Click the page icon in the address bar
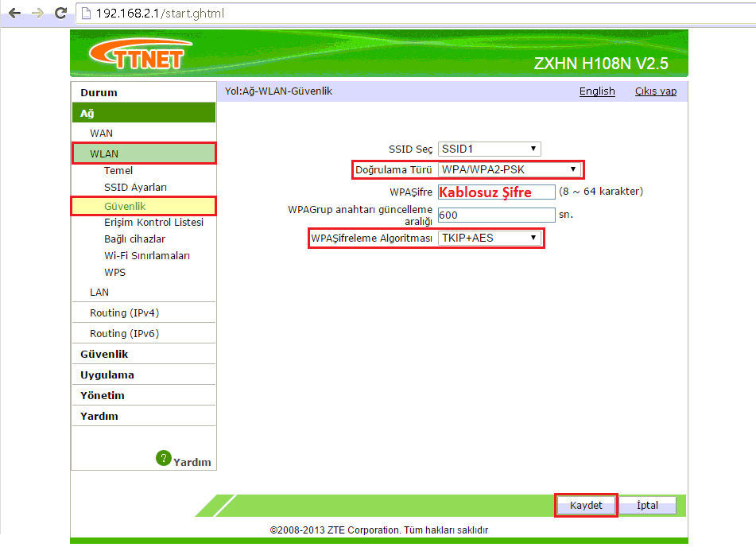The width and height of the screenshot is (756, 551). coord(85,13)
